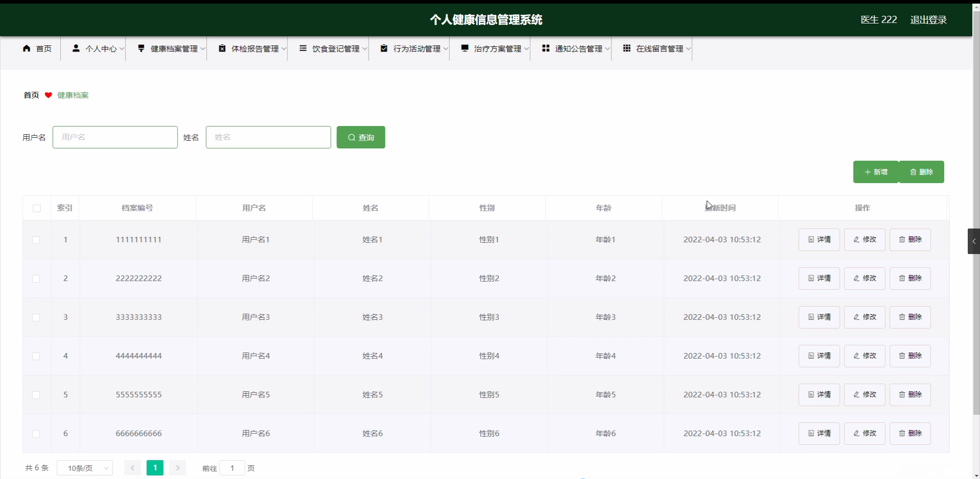Check the checkbox for row 5555555555
Viewport: 980px width, 479px height.
click(36, 395)
